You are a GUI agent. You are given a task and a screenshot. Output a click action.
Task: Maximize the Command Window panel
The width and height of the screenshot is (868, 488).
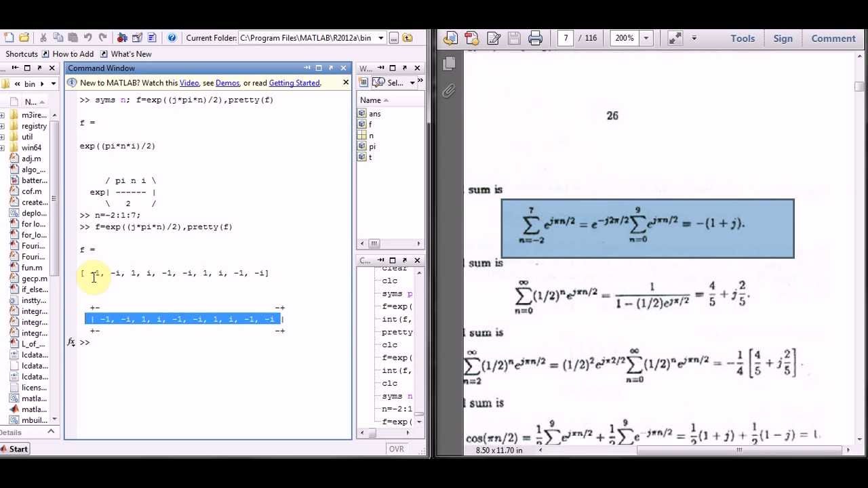[319, 68]
